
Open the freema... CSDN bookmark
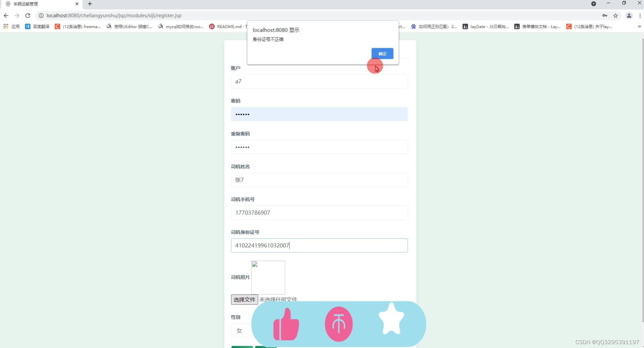tap(78, 26)
